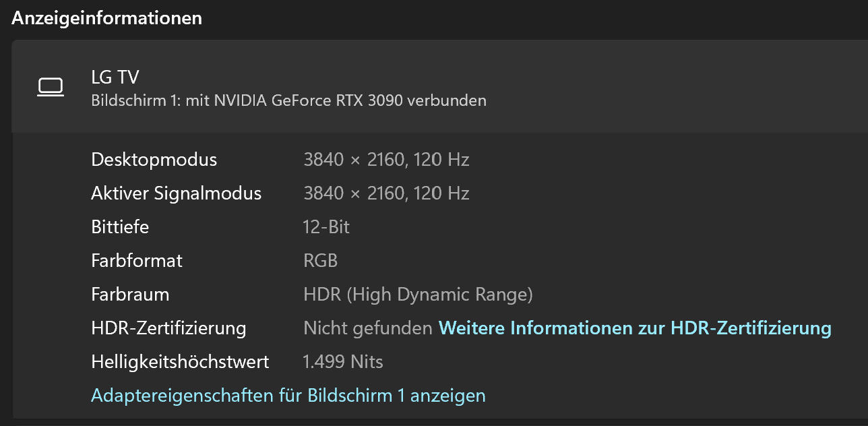Viewport: 868px width, 426px height.
Task: Click the NVIDIA GeForce RTX 3090 connection subtitle
Action: tap(288, 100)
